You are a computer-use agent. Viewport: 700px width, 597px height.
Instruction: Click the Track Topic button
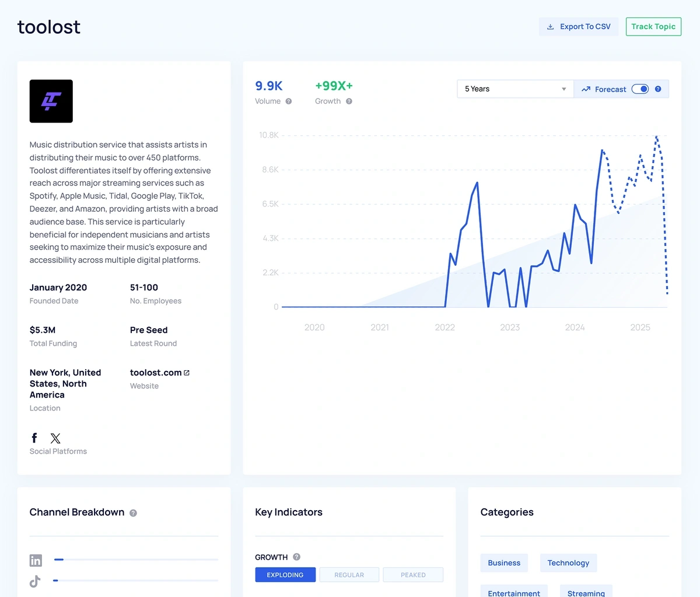click(653, 27)
